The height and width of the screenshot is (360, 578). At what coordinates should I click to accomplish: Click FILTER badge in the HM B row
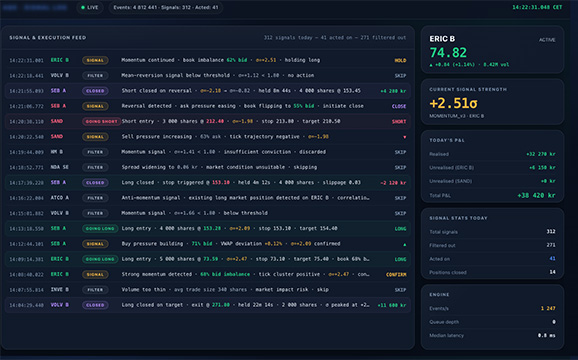95,152
